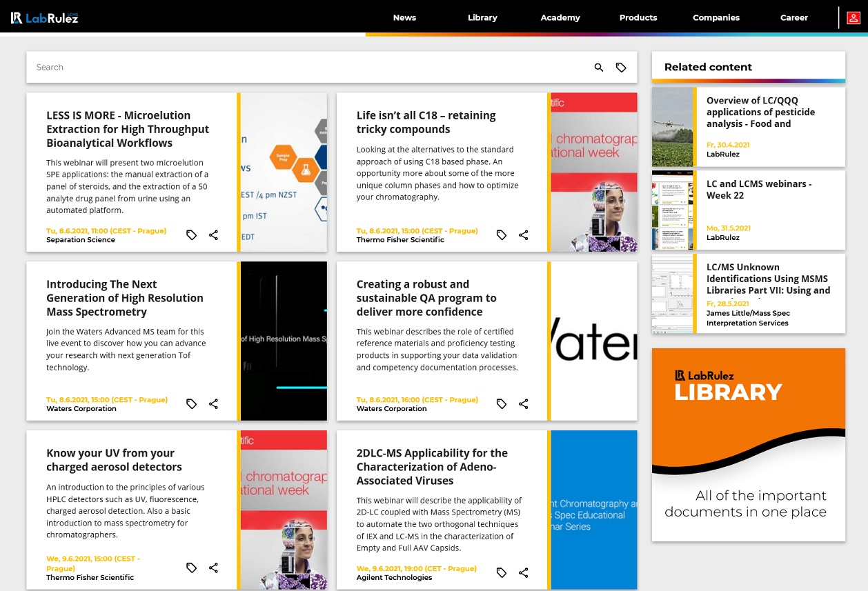Click Separation Science organizer name

tap(81, 240)
